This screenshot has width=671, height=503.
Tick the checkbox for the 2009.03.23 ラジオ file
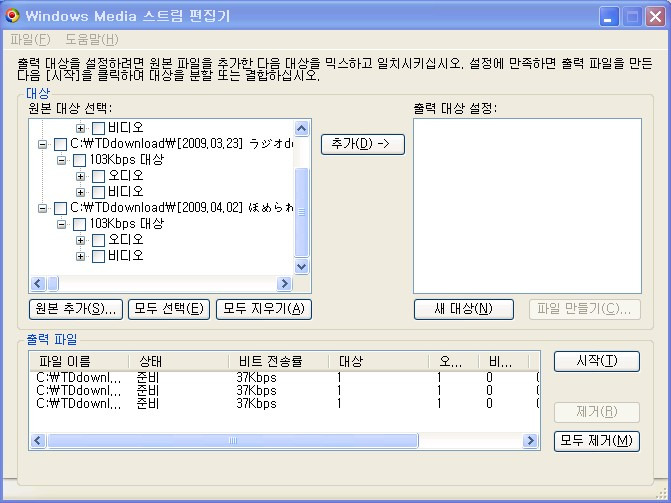click(60, 144)
